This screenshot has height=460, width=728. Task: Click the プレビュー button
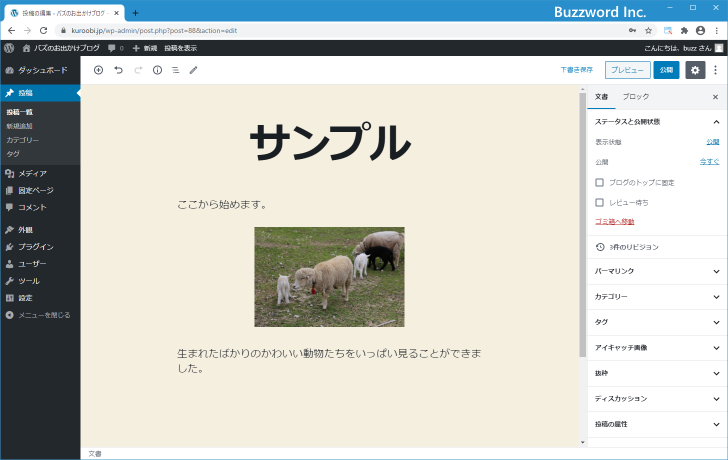(x=627, y=70)
